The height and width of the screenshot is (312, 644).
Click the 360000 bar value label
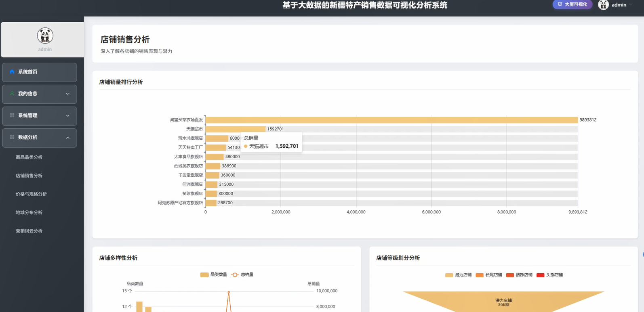pos(228,175)
